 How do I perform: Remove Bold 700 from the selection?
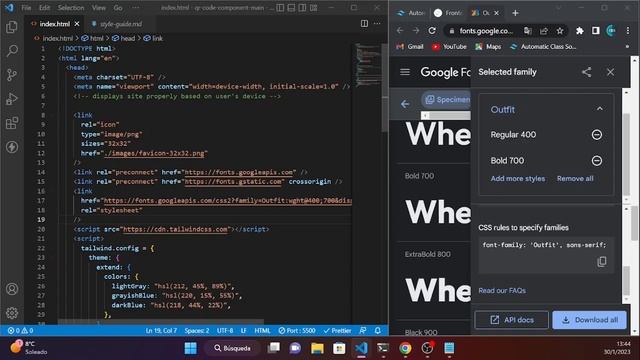[x=597, y=161]
